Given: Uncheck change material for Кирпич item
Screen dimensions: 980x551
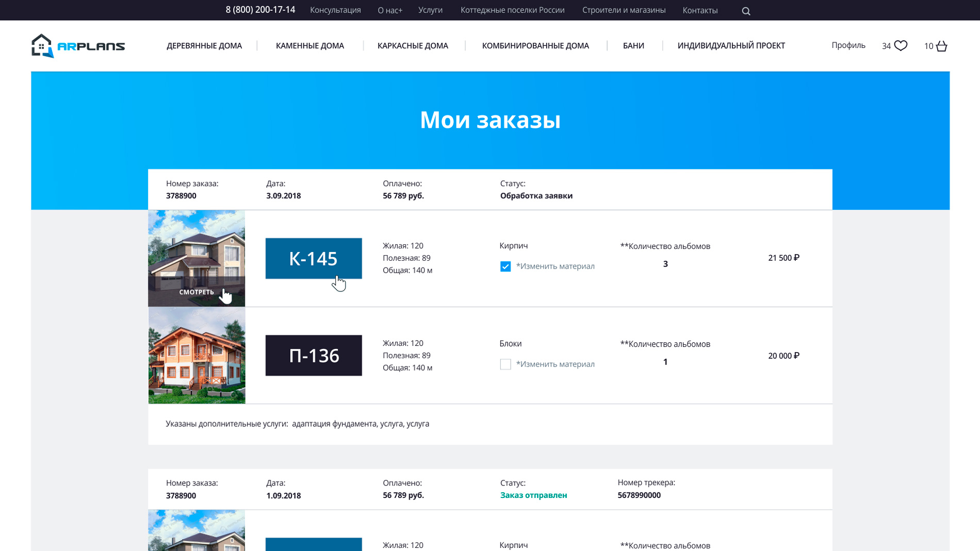Looking at the screenshot, I should click(505, 266).
